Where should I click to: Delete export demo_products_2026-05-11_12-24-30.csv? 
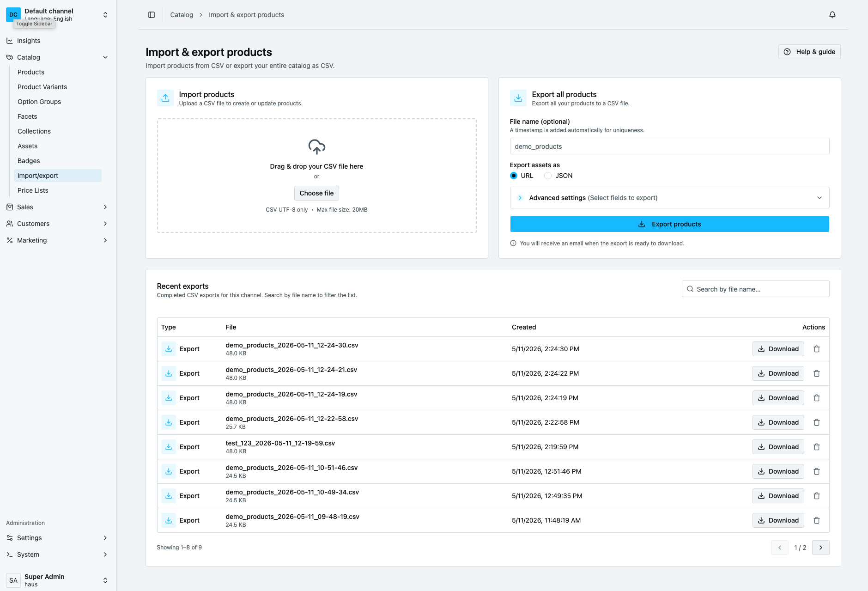coord(817,349)
